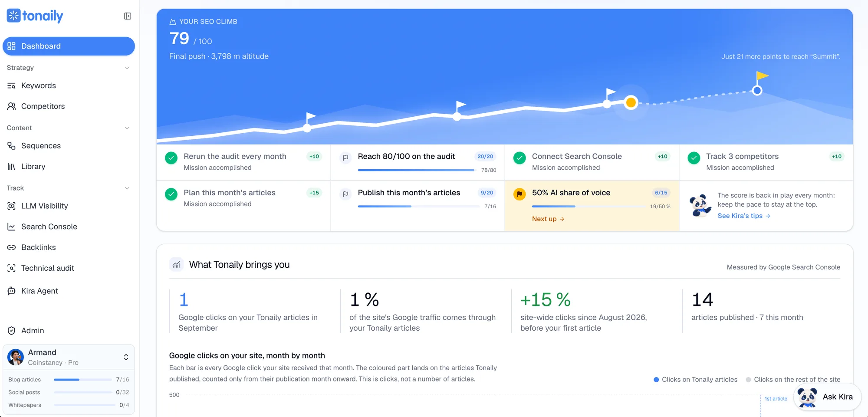Click the flag icon for Reach 80/100
This screenshot has height=417, width=868.
[x=345, y=158]
